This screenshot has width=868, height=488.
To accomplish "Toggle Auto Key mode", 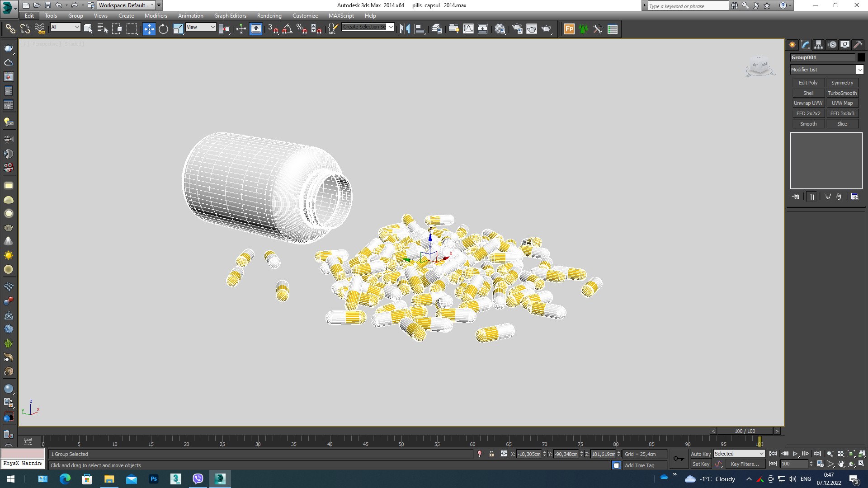I will 700,454.
